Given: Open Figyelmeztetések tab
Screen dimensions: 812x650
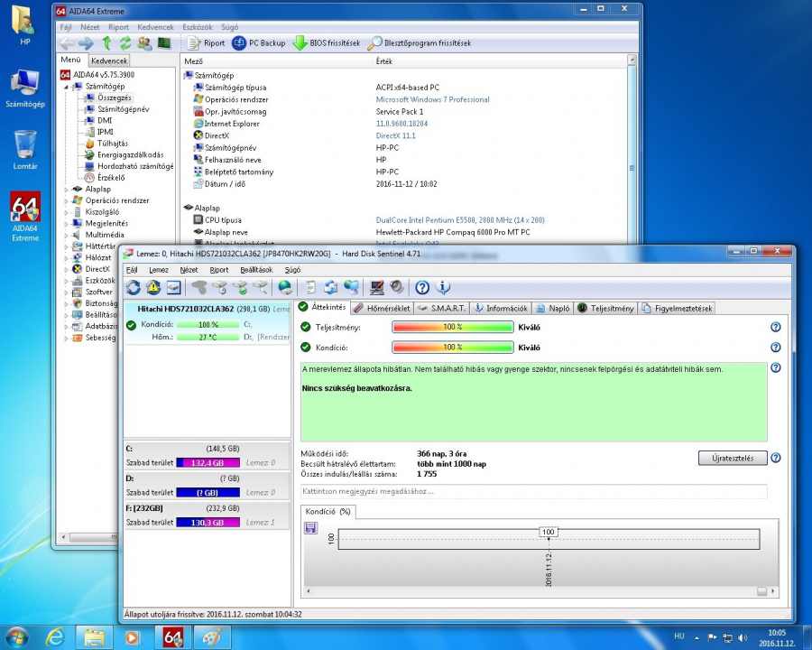Looking at the screenshot, I should tap(677, 309).
